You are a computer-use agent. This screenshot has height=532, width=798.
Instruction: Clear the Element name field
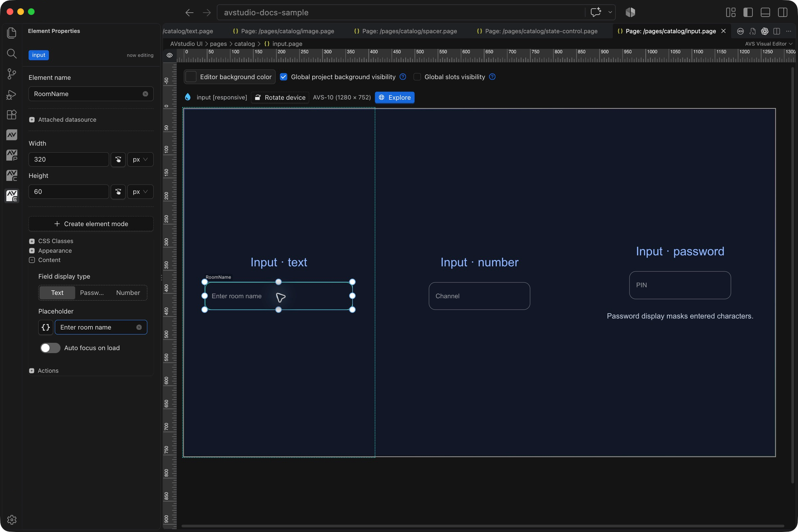[145, 94]
